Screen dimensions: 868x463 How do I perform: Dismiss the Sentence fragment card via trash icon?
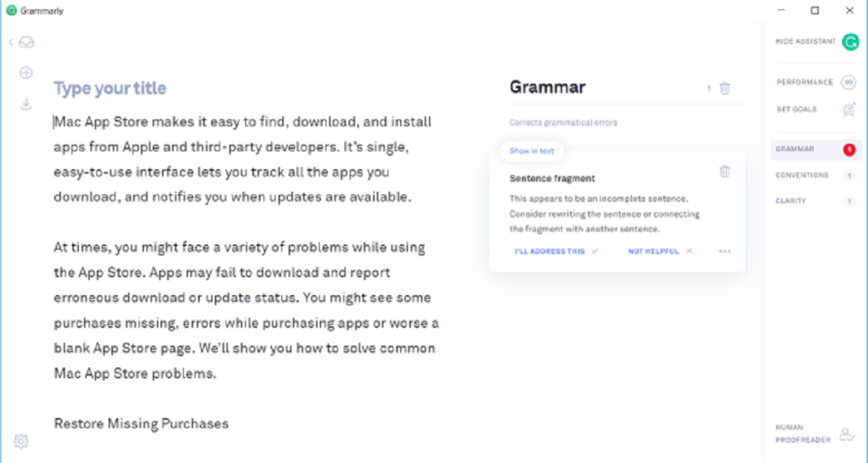[725, 171]
